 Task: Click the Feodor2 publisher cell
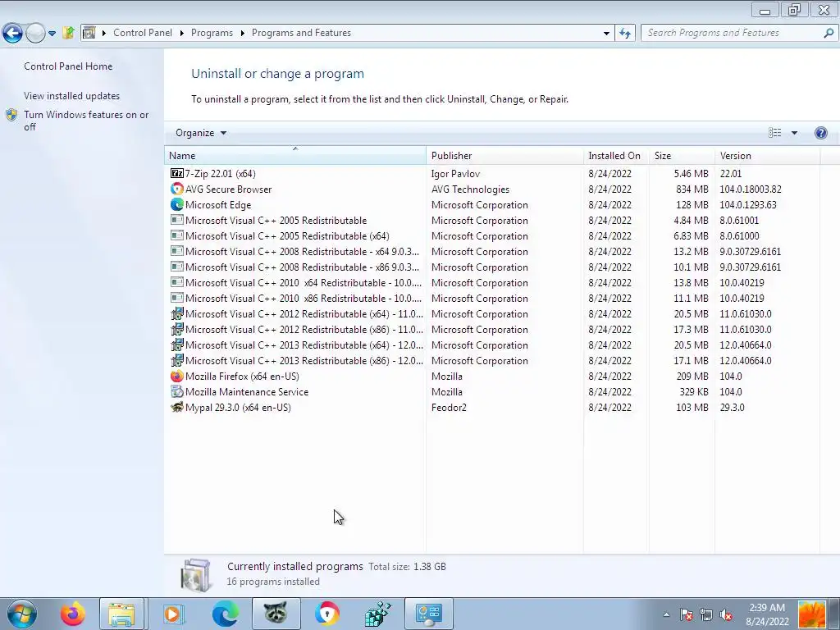(x=449, y=407)
